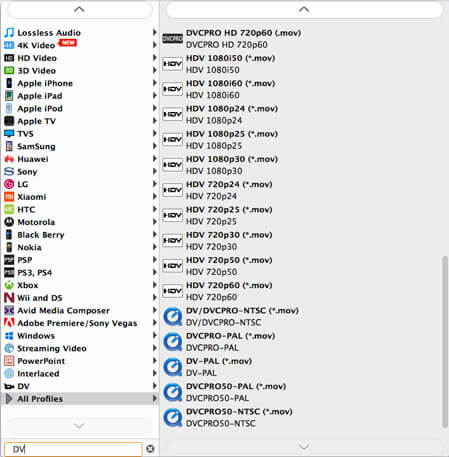Click the Streaming Video globe icon
449x457 pixels.
coord(9,348)
